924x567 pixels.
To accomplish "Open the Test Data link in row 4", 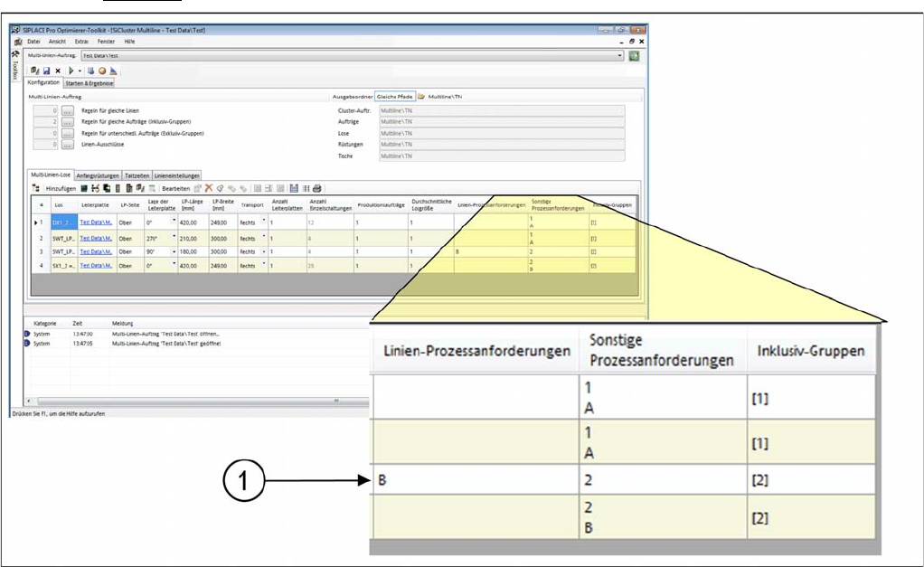I will click(96, 266).
